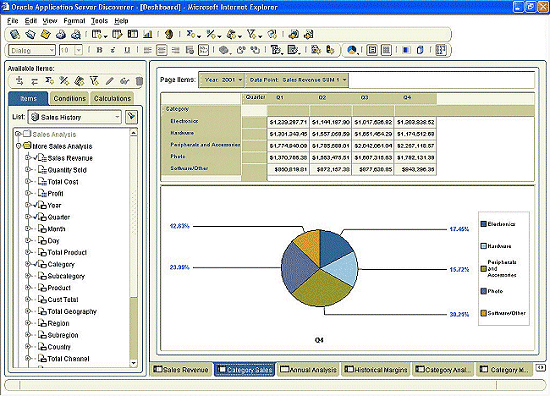Select the Sales Analysis folder checkbox
Screen dimensions: 550x396
(27, 134)
